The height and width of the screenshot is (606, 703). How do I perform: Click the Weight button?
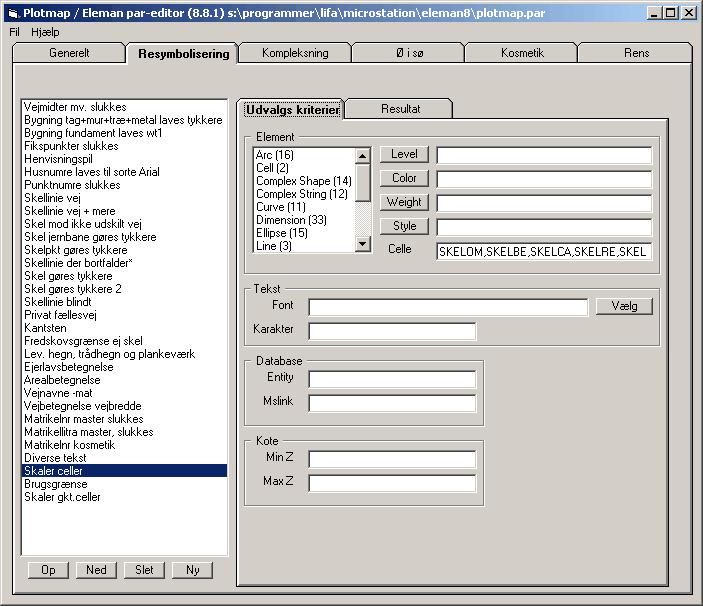coord(404,202)
